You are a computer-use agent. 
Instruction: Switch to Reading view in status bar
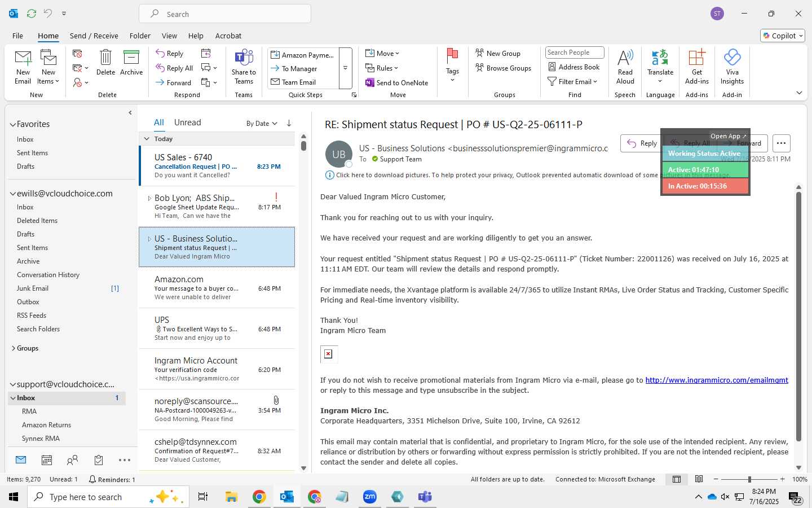click(699, 479)
